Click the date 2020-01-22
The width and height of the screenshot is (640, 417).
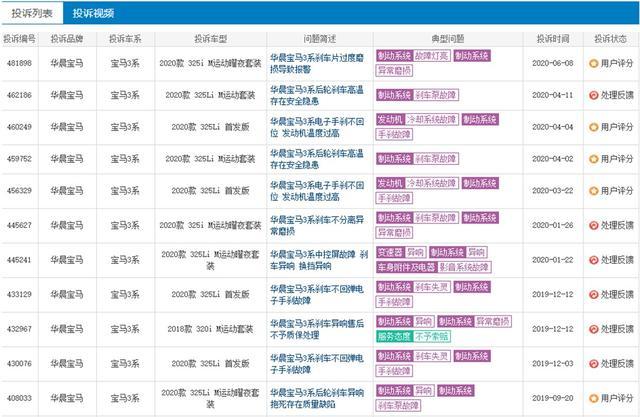click(x=553, y=260)
